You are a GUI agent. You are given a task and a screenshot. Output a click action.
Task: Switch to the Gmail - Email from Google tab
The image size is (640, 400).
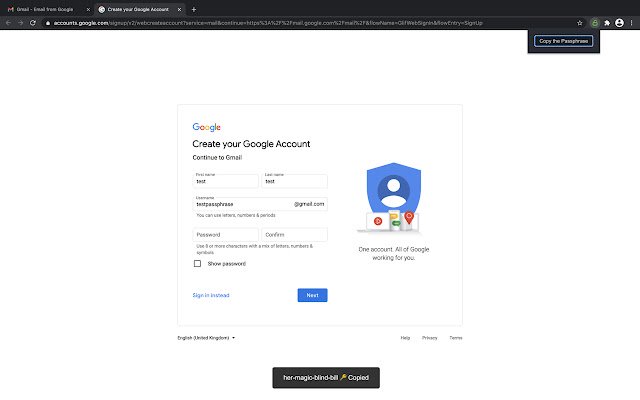44,8
